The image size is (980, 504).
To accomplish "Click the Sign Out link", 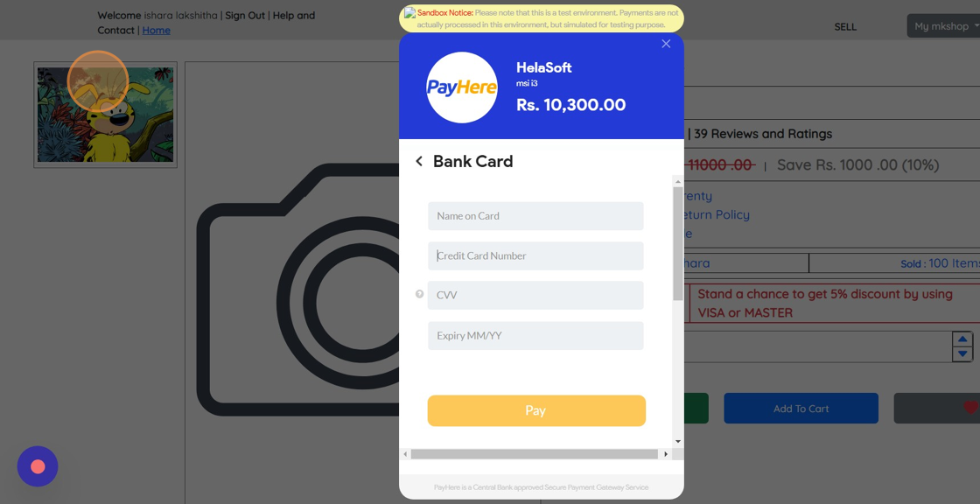I will pyautogui.click(x=245, y=15).
